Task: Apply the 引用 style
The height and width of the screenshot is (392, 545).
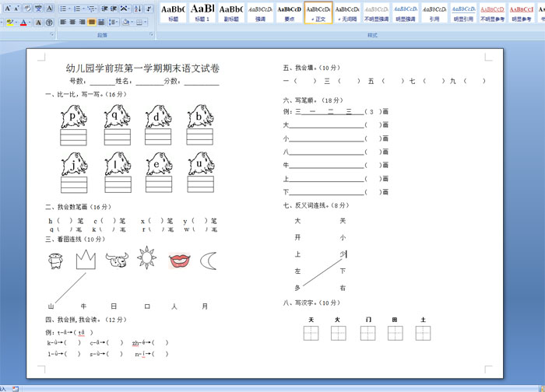Action: click(434, 13)
